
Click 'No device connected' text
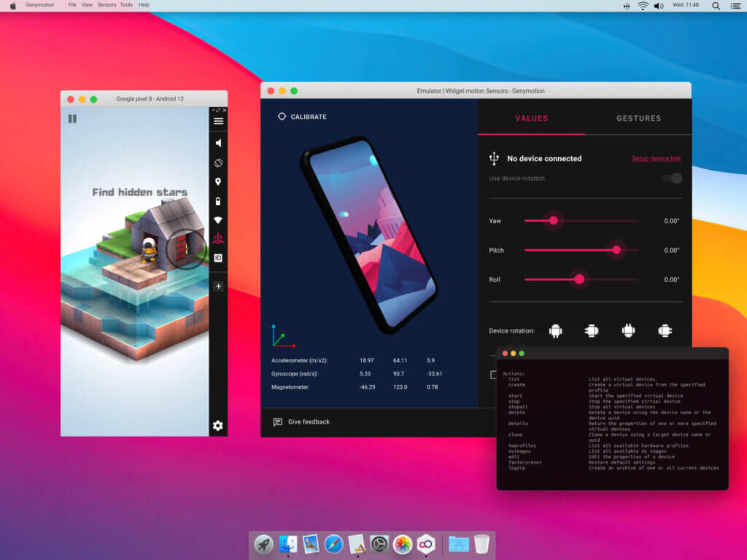coord(544,158)
